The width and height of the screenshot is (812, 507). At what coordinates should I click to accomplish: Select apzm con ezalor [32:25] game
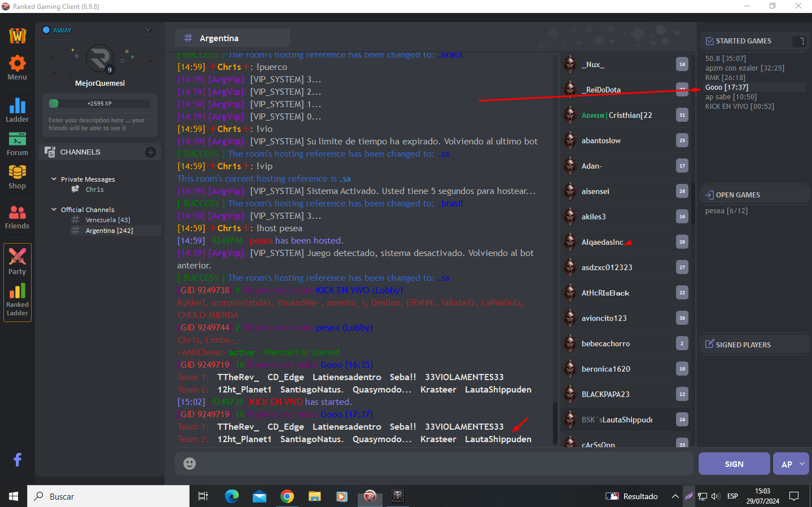pyautogui.click(x=745, y=68)
